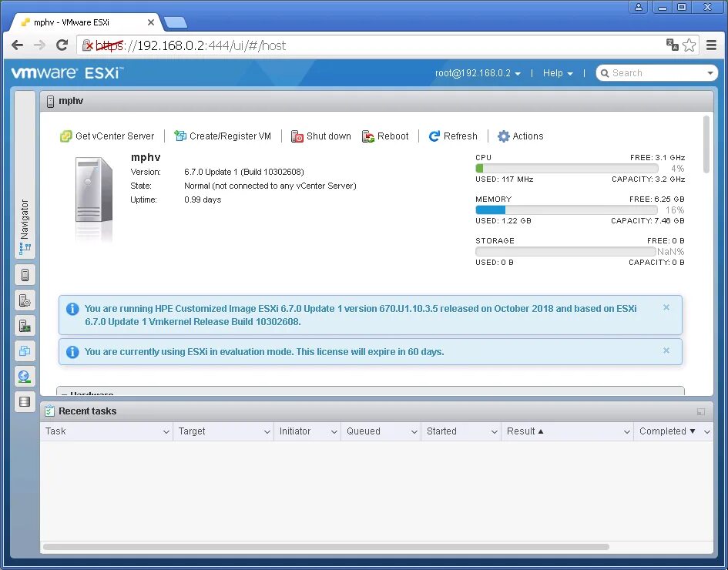This screenshot has height=570, width=728.
Task: Go back in the browser
Action: coord(18,45)
